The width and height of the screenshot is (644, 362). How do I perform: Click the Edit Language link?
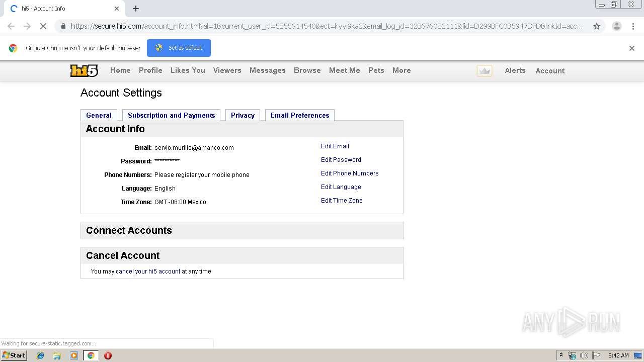point(341,187)
